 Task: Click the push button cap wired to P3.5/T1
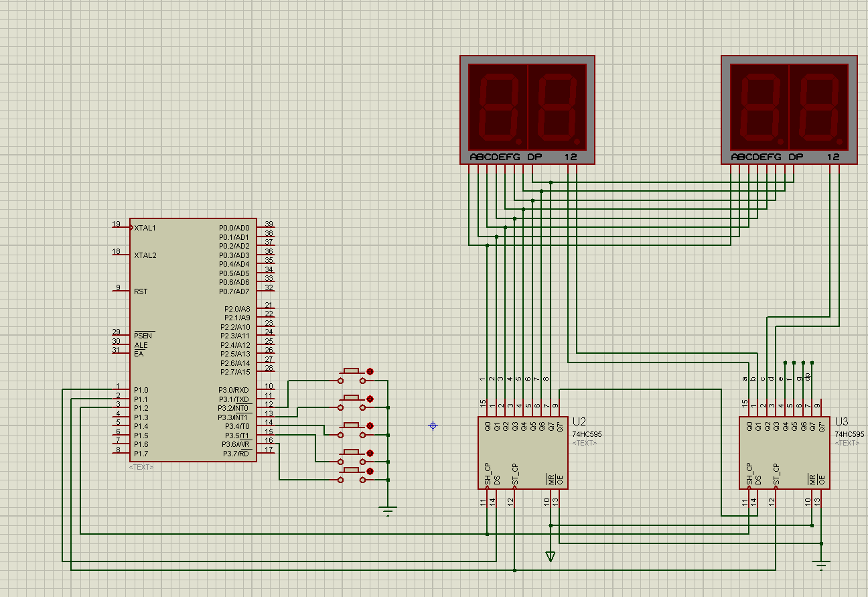pyautogui.click(x=352, y=452)
